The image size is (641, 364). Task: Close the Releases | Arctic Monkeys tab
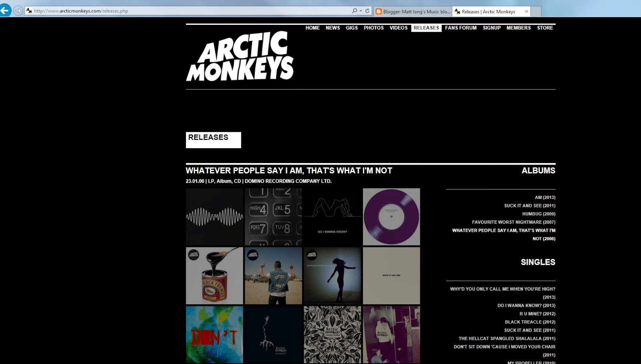(x=526, y=12)
